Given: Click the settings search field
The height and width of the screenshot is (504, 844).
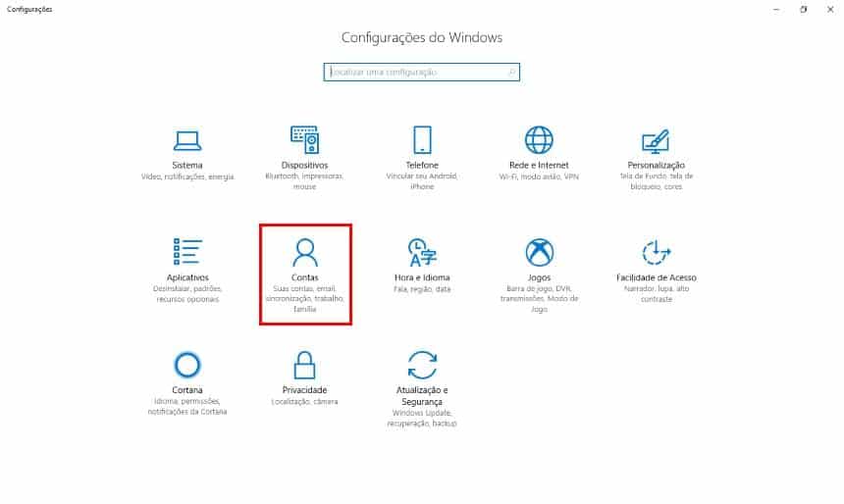Looking at the screenshot, I should (x=421, y=73).
